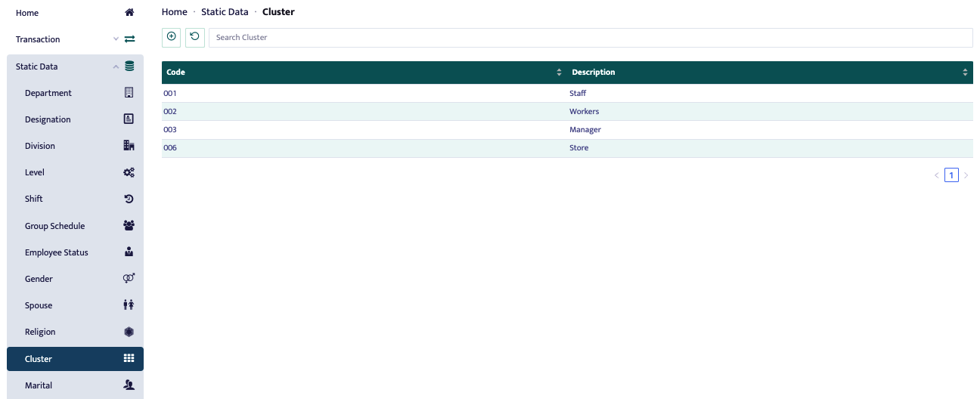Click the Workers description cell
Viewport: 980px width, 399px height.
tap(770, 111)
